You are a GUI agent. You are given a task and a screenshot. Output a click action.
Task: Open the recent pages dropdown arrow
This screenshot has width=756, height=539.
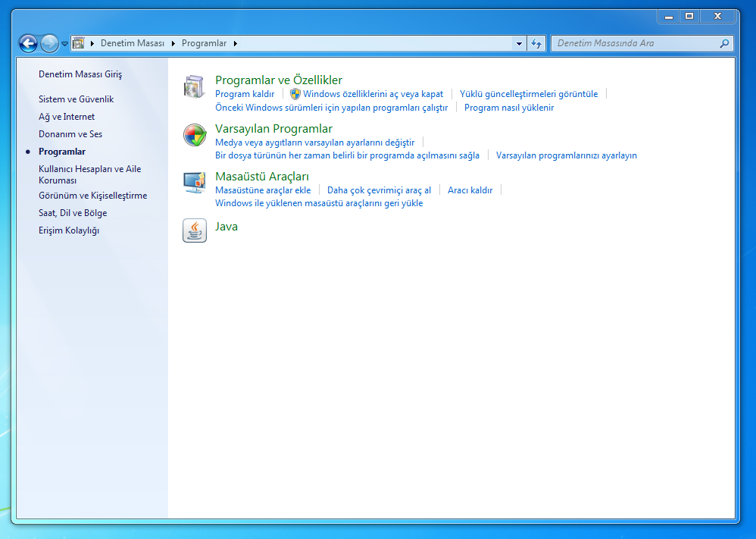pyautogui.click(x=64, y=44)
